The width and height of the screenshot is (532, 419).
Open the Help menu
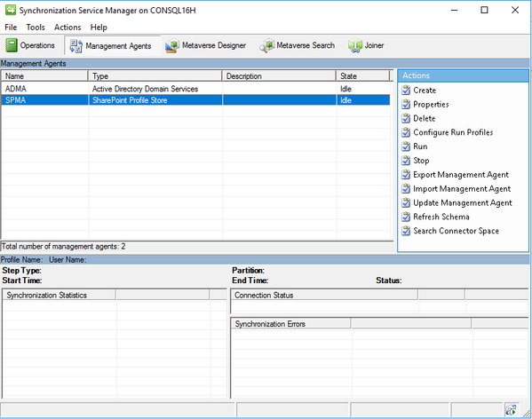coord(99,28)
